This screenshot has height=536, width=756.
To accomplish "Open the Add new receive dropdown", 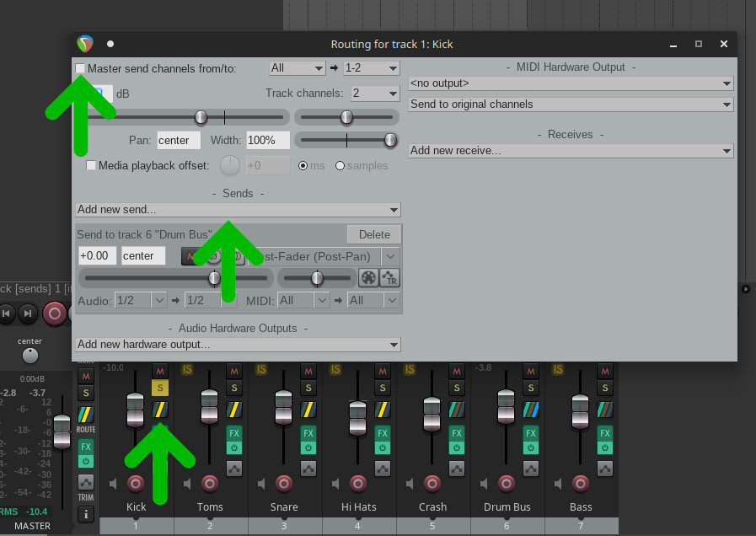I will point(571,151).
